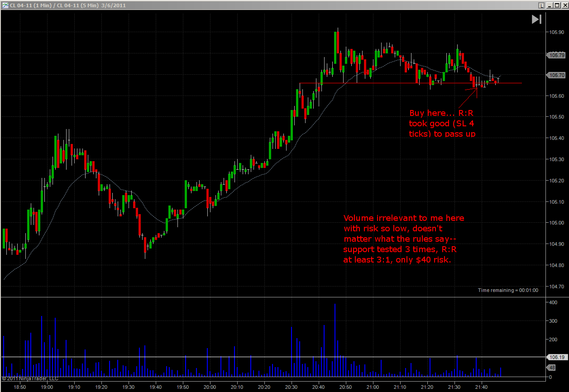Click the 21:00 time axis label

(373, 387)
